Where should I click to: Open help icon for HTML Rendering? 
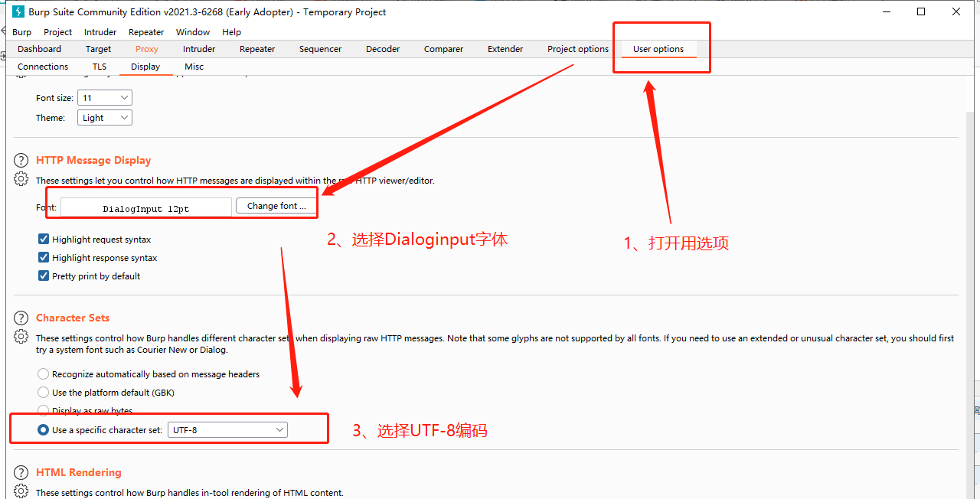(x=21, y=473)
